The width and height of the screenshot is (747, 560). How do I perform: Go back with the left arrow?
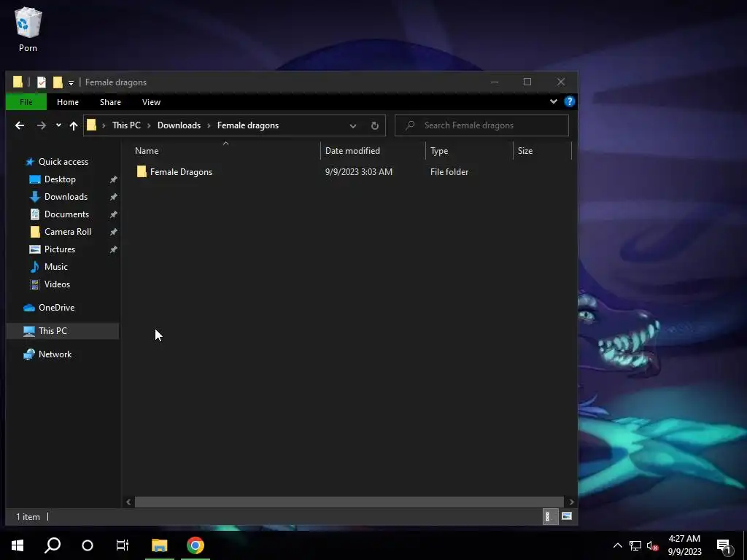tap(20, 125)
